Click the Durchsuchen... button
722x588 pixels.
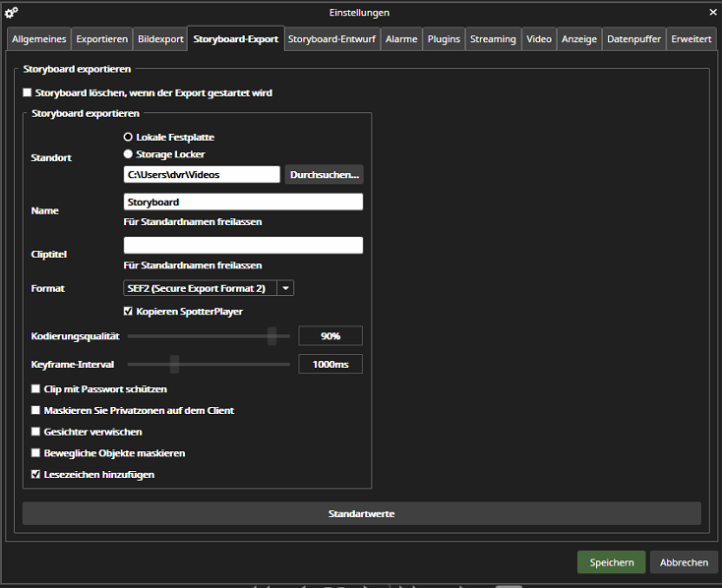click(x=325, y=174)
